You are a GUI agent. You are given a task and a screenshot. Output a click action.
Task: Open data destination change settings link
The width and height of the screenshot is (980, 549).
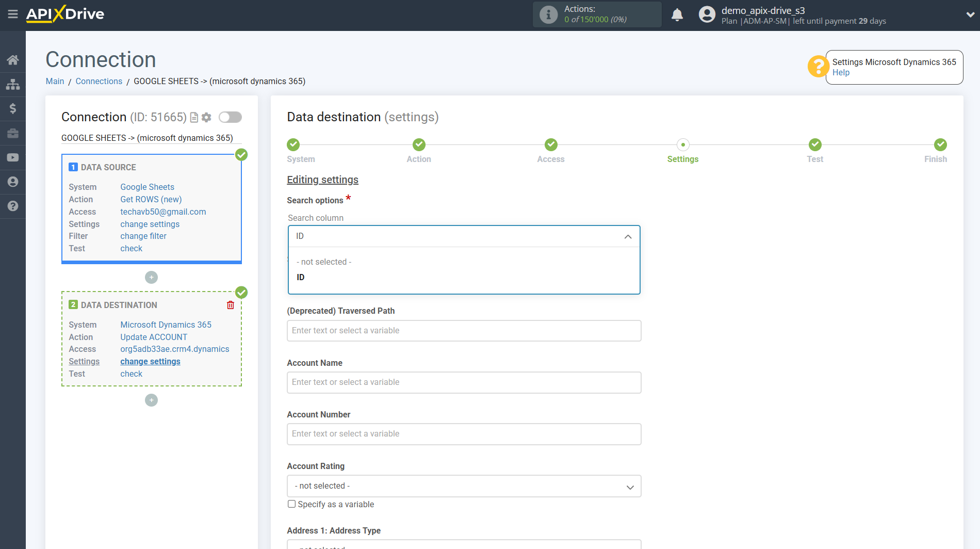(151, 362)
